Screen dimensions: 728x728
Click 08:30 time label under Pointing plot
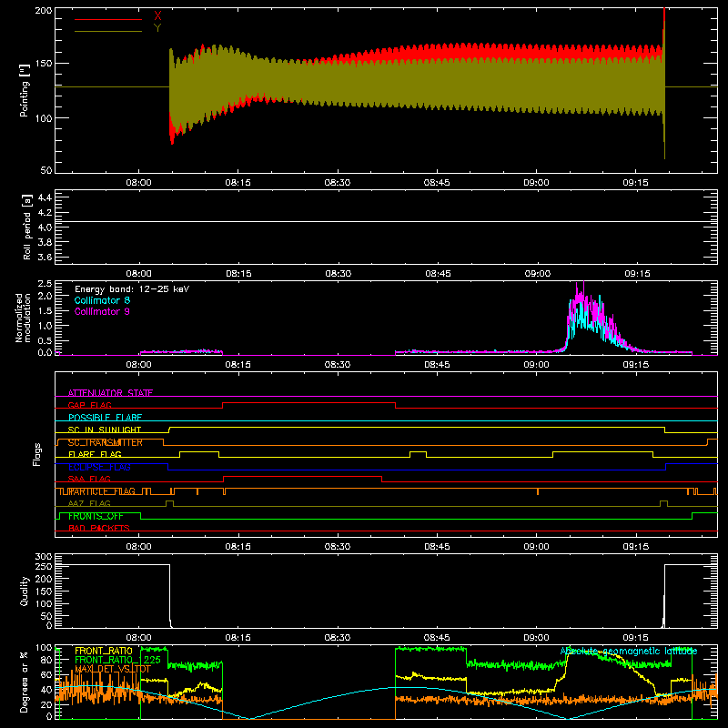338,183
